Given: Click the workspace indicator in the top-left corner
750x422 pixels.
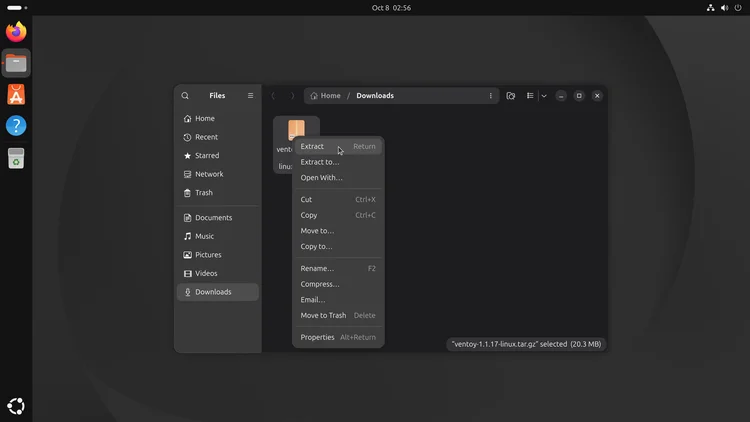Looking at the screenshot, I should [17, 8].
